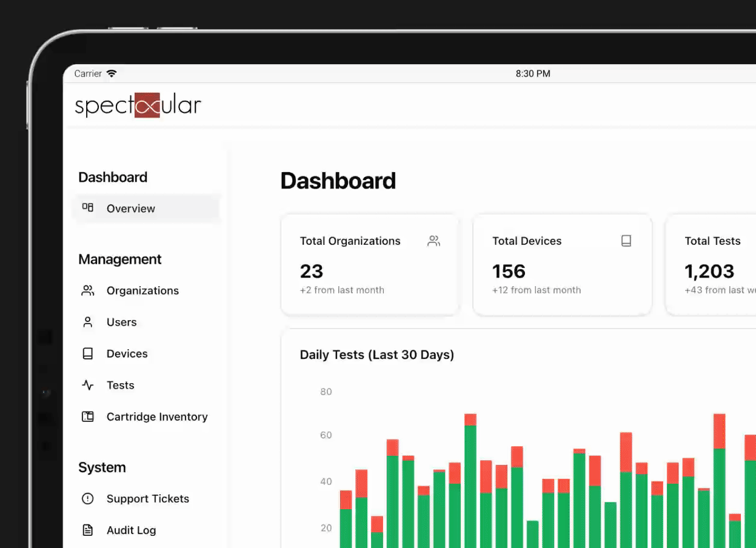Viewport: 756px width, 548px height.
Task: Click the Support Tickets alert icon
Action: click(89, 498)
